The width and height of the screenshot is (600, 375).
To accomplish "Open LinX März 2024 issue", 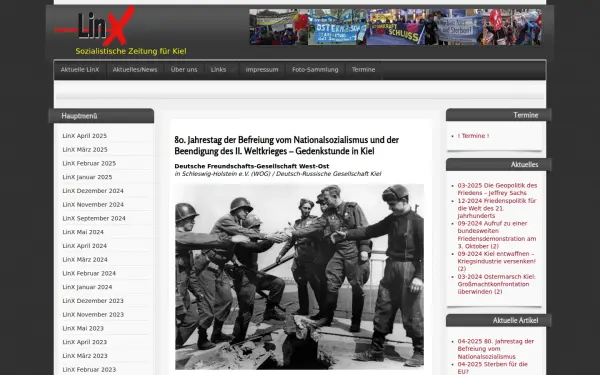I will tap(85, 260).
